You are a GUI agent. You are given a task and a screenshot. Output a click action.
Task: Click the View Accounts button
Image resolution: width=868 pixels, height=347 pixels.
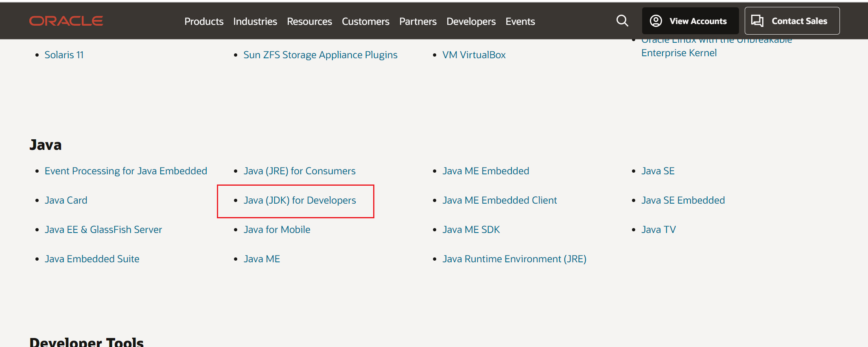click(x=690, y=21)
